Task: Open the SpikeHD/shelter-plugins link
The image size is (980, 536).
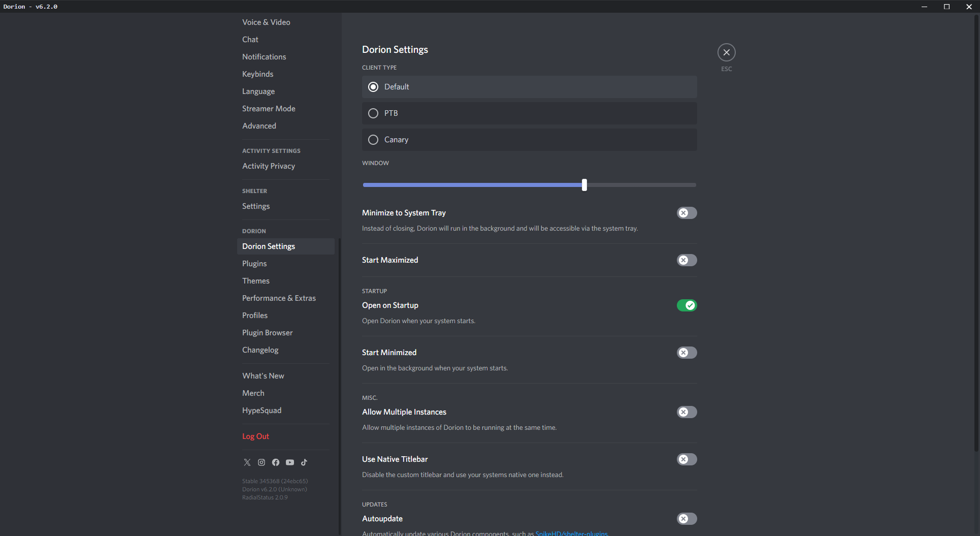Action: click(571, 533)
